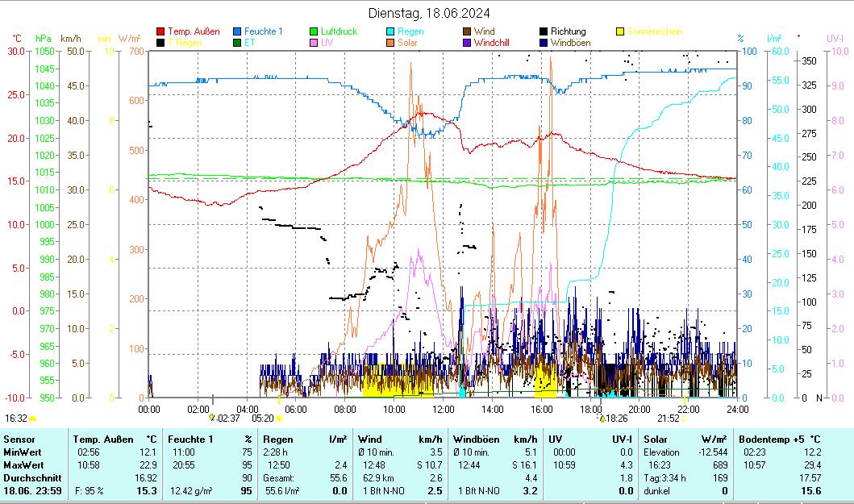Click the max wind value S 10.7
The image size is (854, 504).
[430, 465]
